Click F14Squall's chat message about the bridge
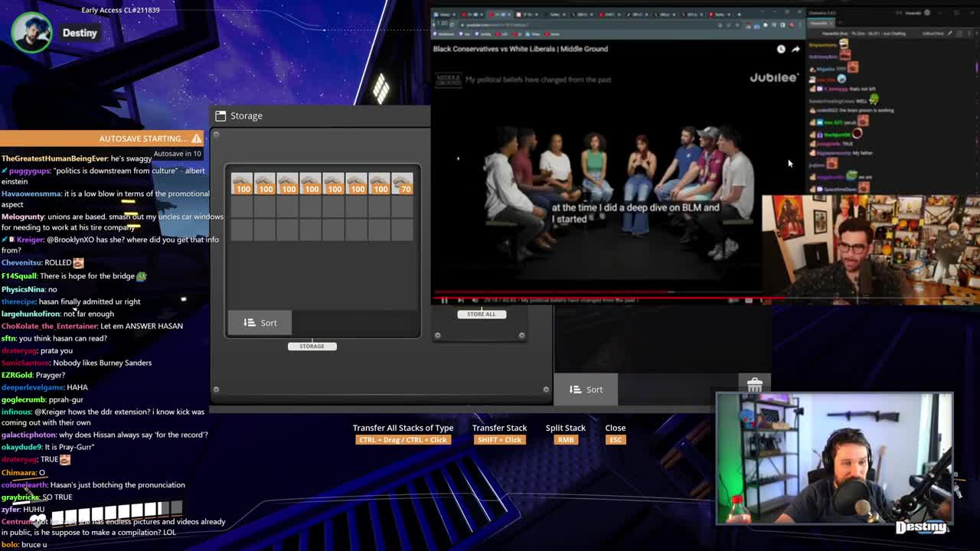980x551 pixels. (x=73, y=275)
